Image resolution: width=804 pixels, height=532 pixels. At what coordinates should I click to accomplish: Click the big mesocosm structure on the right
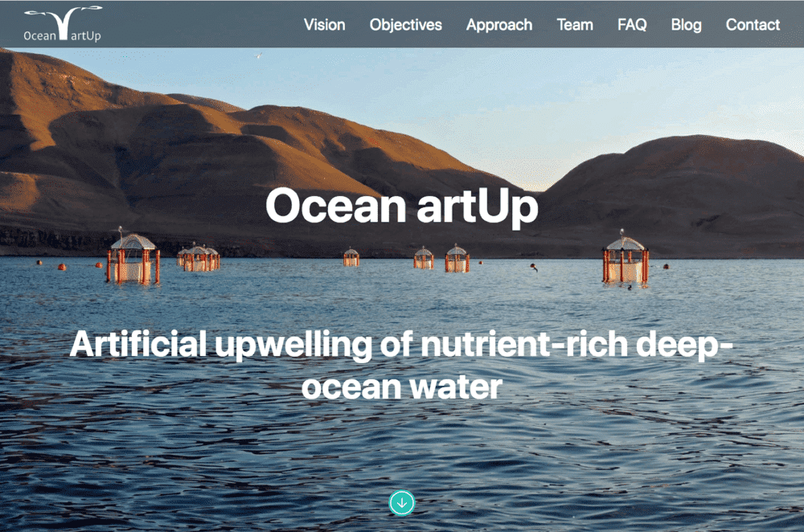(x=625, y=259)
